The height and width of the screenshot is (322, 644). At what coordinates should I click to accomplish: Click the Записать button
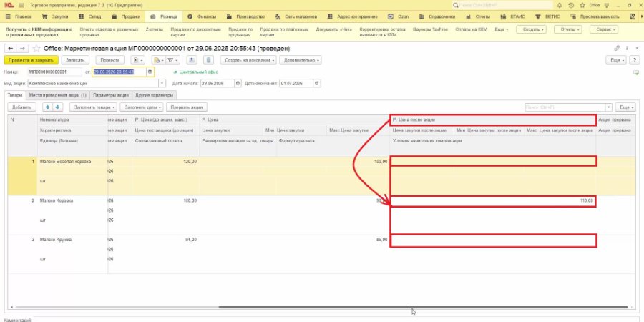pos(75,60)
